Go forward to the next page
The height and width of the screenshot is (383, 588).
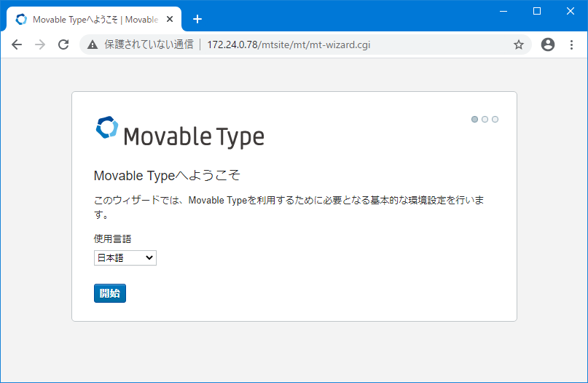(x=40, y=45)
